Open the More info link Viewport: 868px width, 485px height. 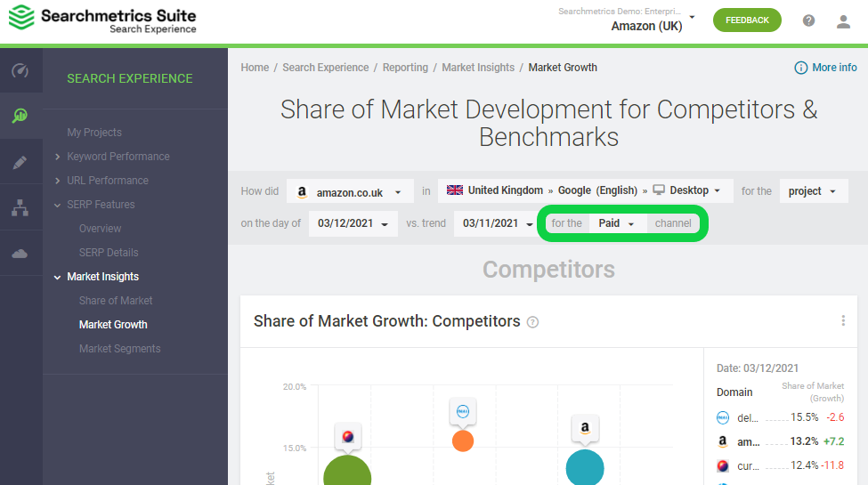click(834, 68)
